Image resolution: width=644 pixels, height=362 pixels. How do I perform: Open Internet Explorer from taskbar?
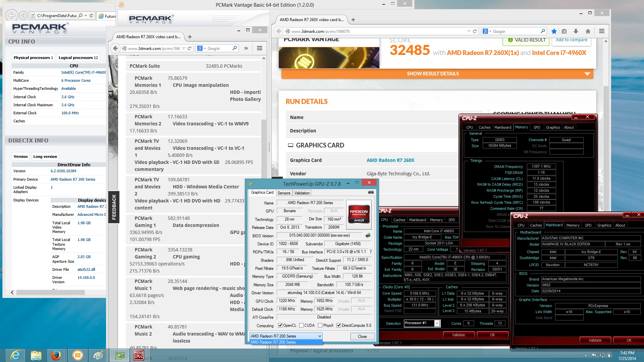[15, 355]
